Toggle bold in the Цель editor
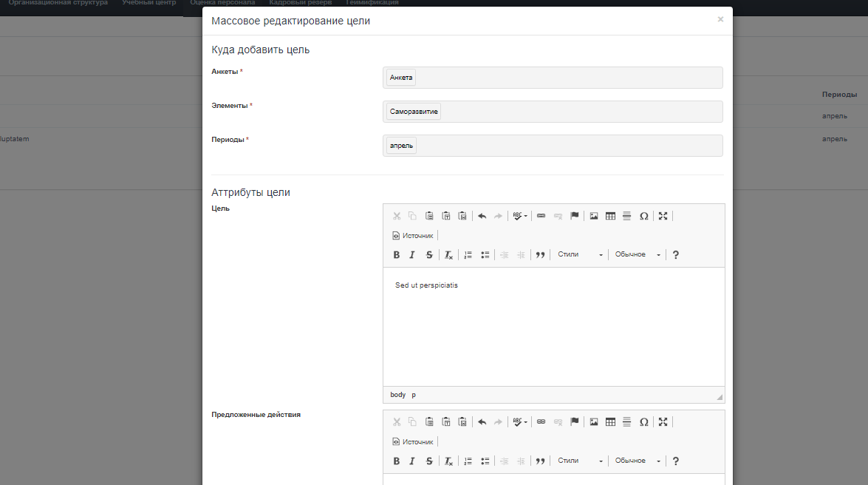This screenshot has height=485, width=868. coord(397,255)
